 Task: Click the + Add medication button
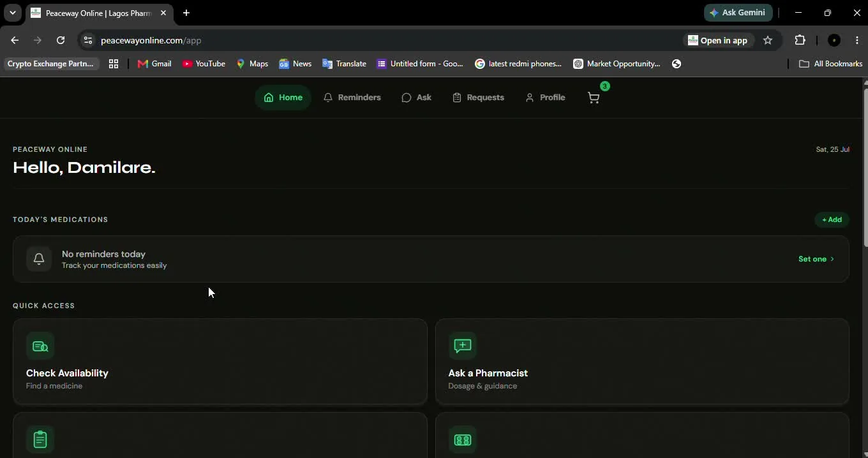(832, 219)
